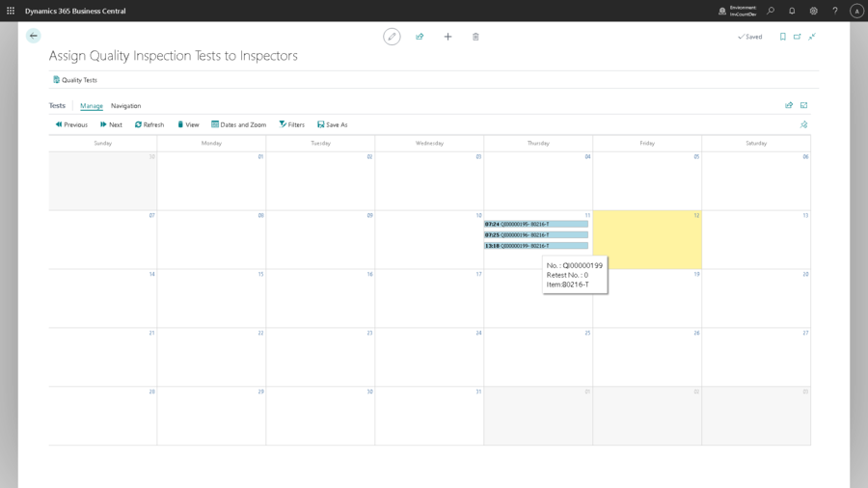Open the app launcher waffle menu
The image size is (868, 488).
[x=11, y=11]
